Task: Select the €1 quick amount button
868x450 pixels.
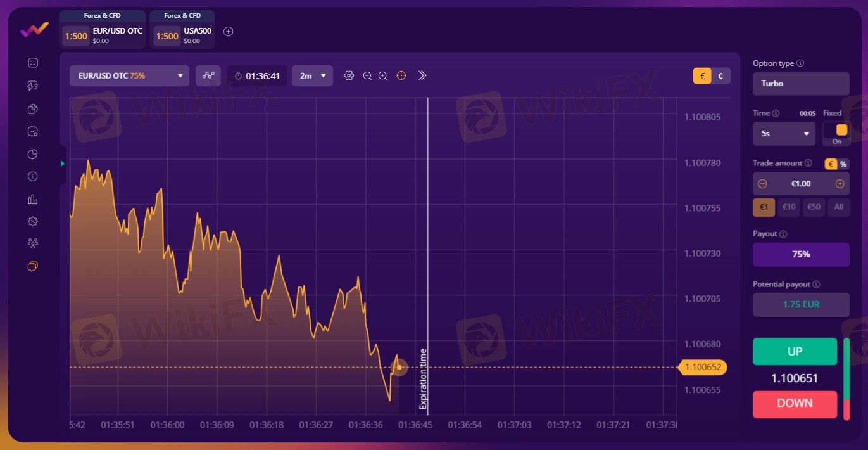Action: pyautogui.click(x=764, y=207)
